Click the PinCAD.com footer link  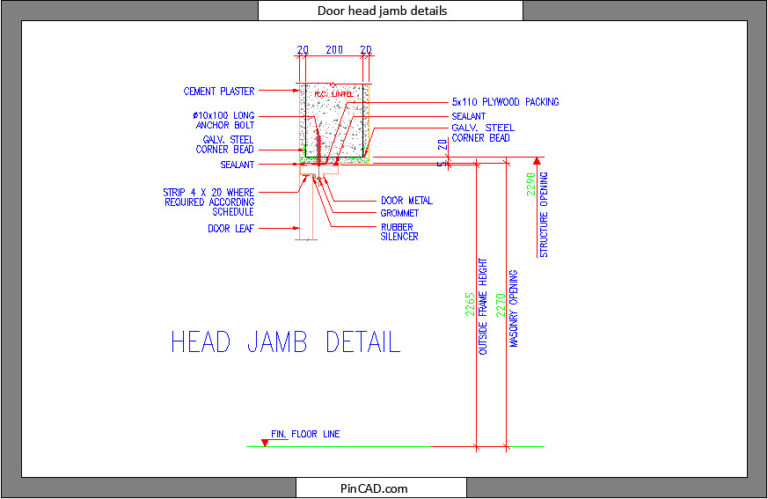[x=374, y=488]
